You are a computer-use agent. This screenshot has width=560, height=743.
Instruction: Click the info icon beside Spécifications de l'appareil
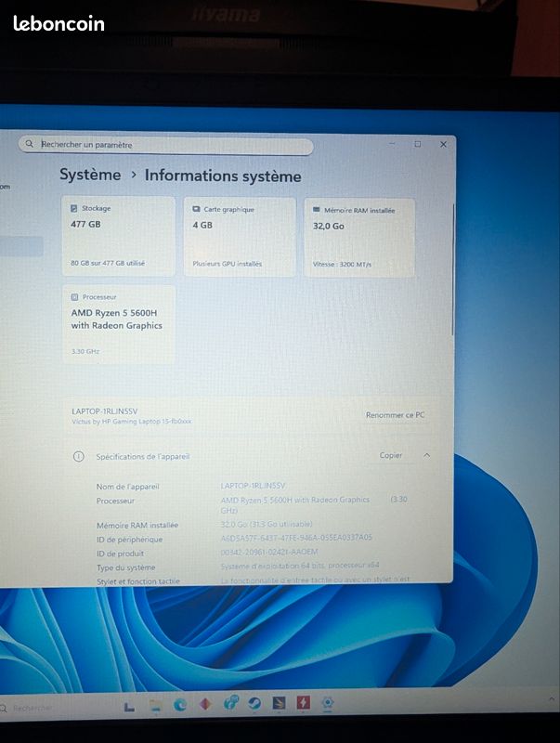[79, 456]
